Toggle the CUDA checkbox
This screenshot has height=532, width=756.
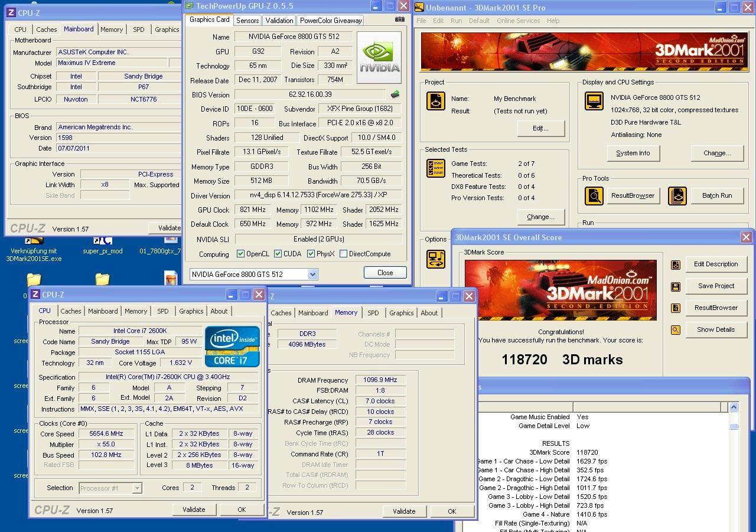coord(278,254)
